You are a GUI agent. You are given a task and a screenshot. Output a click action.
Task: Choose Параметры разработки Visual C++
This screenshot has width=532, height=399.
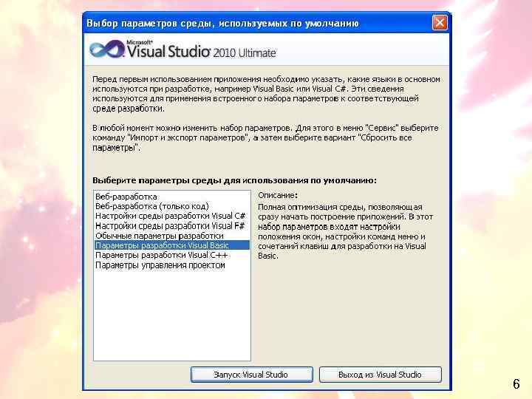pos(162,255)
